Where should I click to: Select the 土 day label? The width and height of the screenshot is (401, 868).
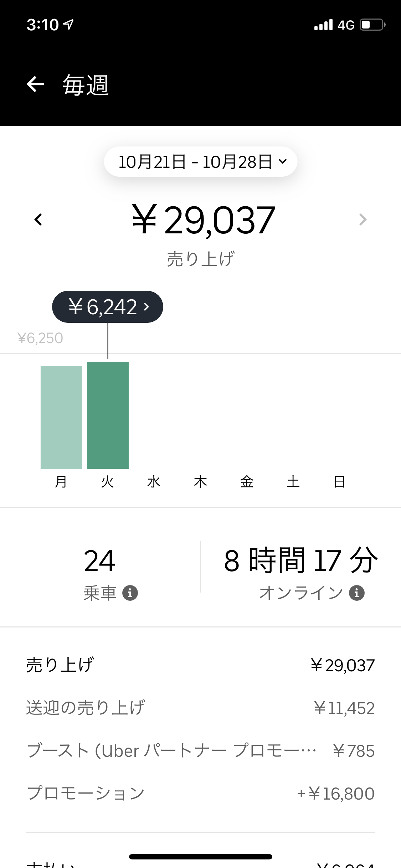tap(293, 482)
